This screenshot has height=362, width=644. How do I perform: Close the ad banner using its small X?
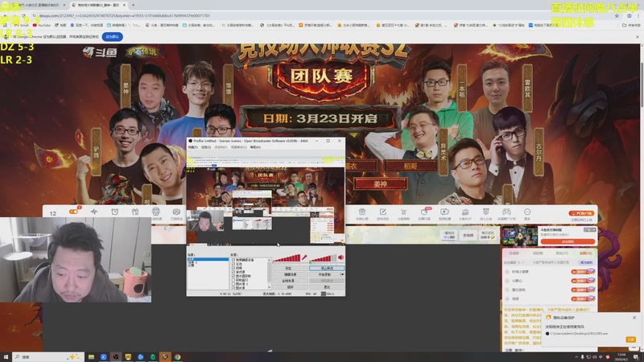pyautogui.click(x=594, y=229)
